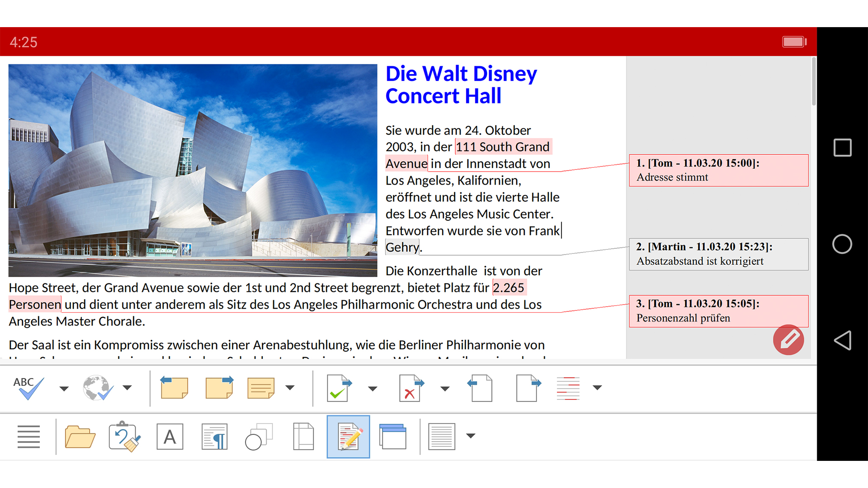
Task: Open the hamburger menu icon
Action: pyautogui.click(x=28, y=436)
